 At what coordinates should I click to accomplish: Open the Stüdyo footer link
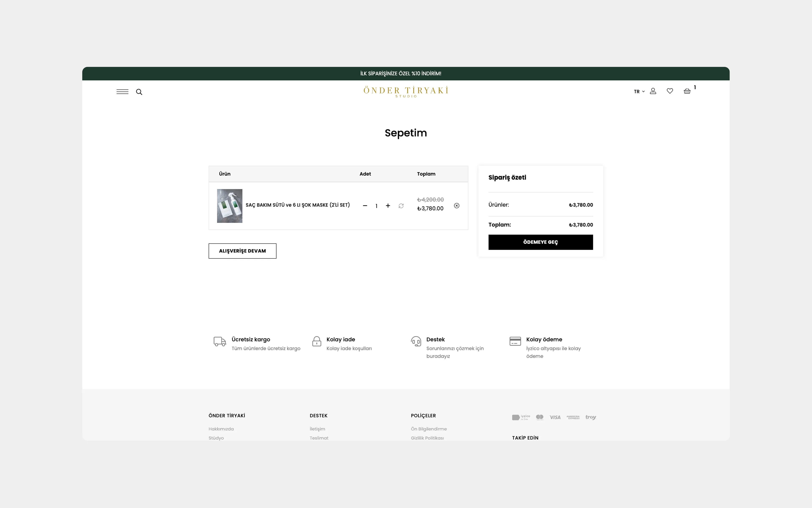[216, 438]
